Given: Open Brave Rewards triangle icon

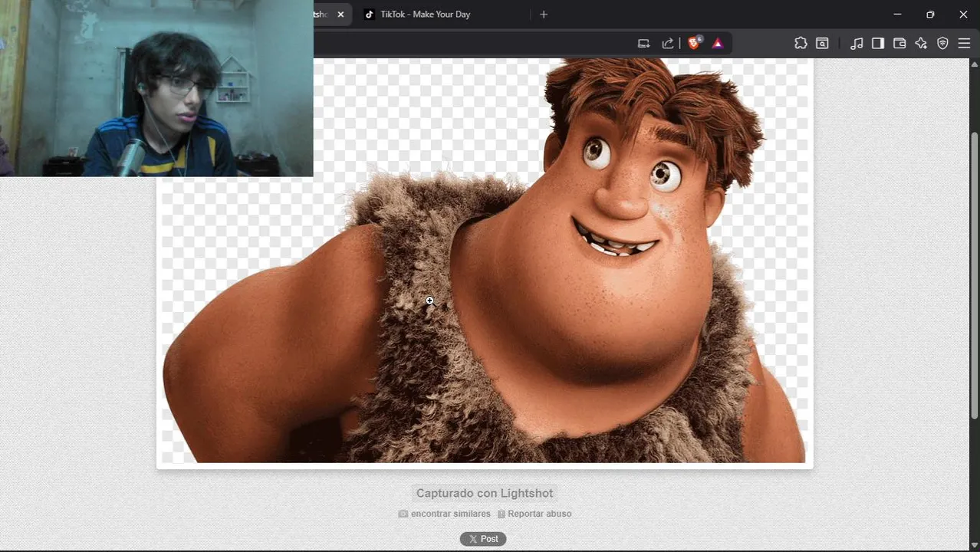Looking at the screenshot, I should click(718, 44).
